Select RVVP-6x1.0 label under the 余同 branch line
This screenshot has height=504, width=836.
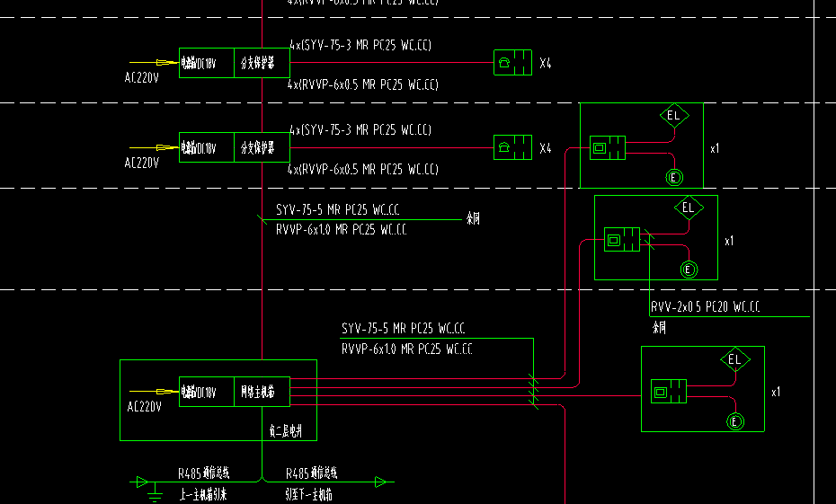coord(342,230)
